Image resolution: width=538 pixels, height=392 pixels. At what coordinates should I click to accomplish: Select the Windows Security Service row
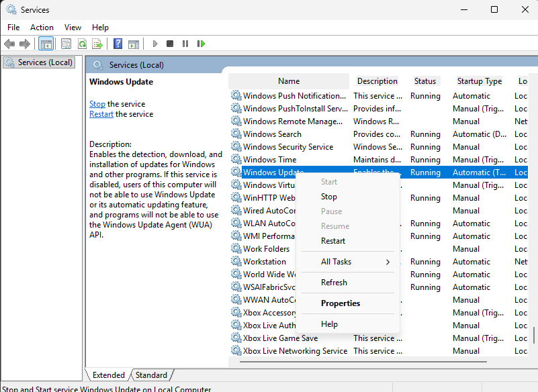[379, 146]
